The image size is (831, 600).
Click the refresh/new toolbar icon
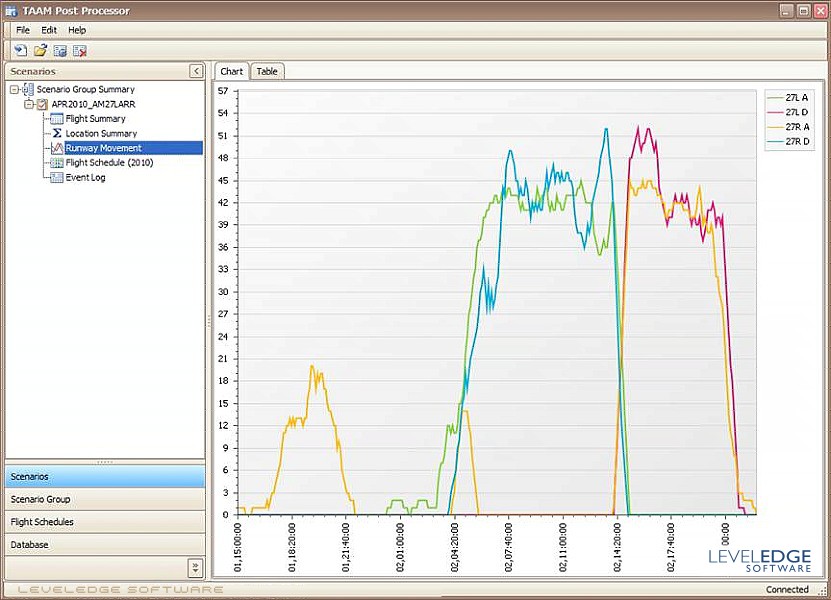[20, 50]
